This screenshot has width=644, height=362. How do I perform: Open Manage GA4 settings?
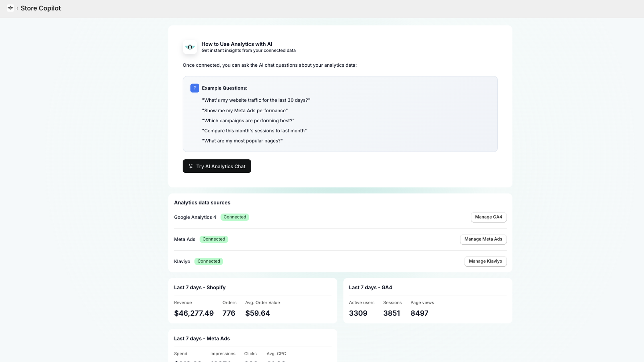(x=488, y=217)
